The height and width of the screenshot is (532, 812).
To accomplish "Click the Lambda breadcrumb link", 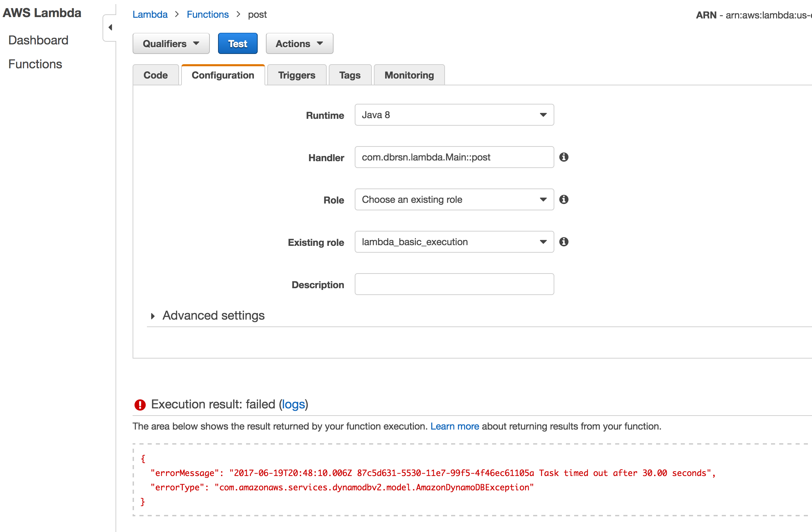I will [x=150, y=14].
